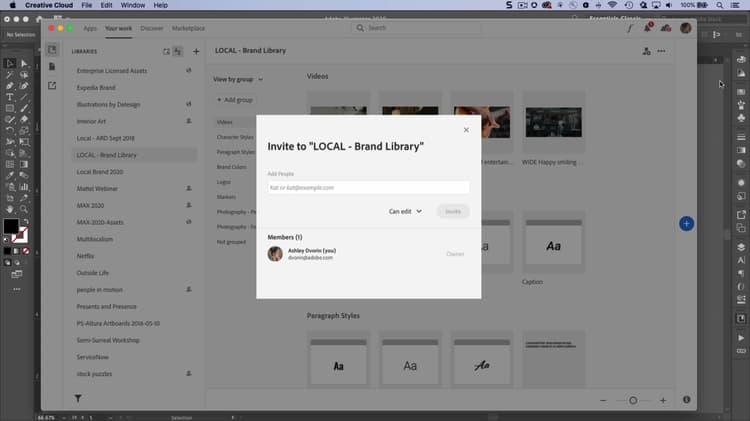Close the Invite dialog

point(466,130)
